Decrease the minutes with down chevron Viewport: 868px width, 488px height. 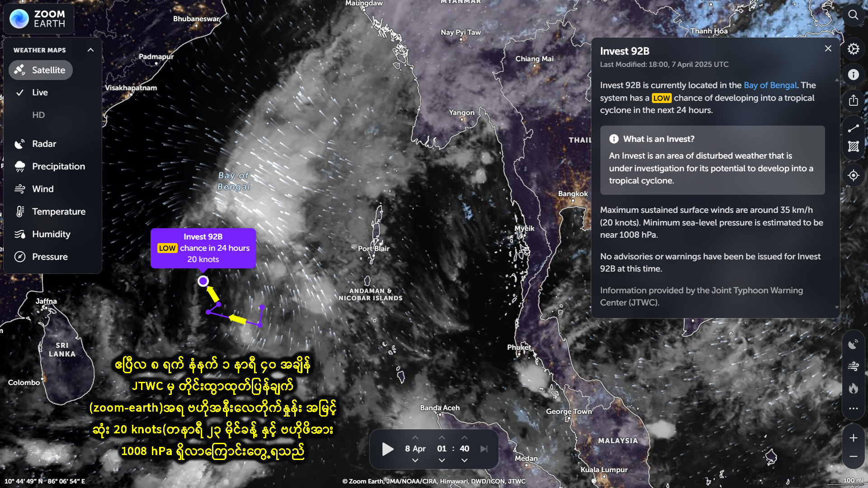[x=464, y=460]
